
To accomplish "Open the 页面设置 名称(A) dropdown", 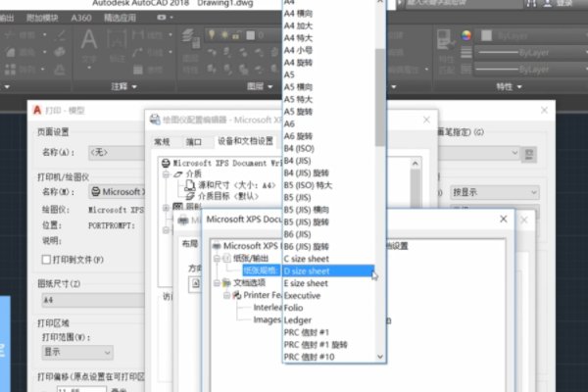I will click(117, 153).
